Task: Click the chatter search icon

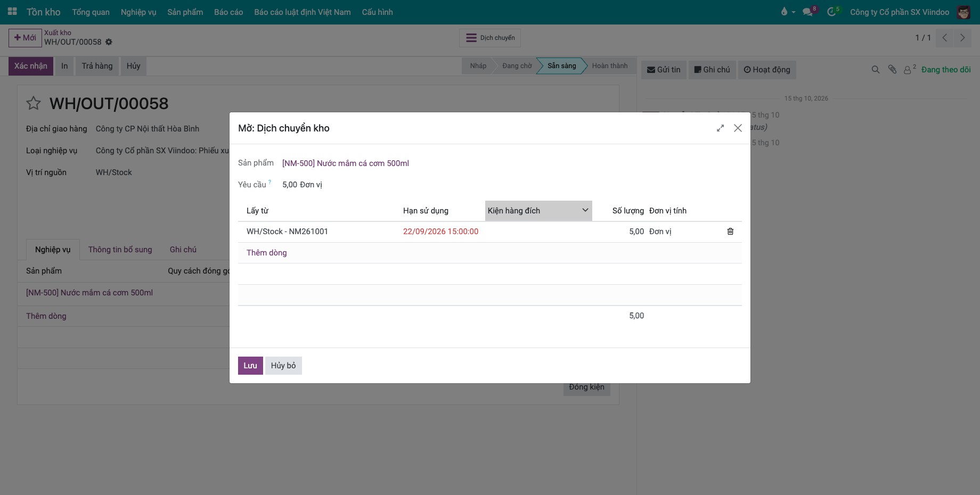Action: pos(875,70)
